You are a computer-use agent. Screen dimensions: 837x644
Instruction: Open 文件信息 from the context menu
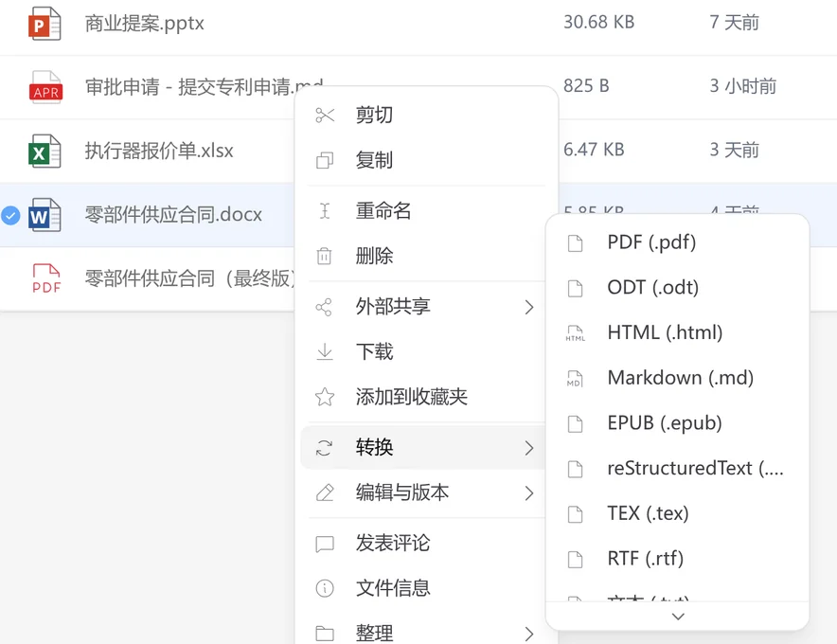[x=426, y=588]
